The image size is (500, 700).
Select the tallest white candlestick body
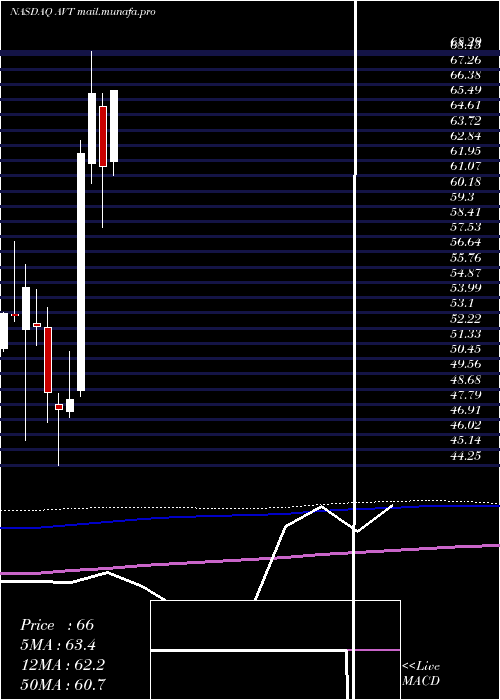tap(81, 272)
